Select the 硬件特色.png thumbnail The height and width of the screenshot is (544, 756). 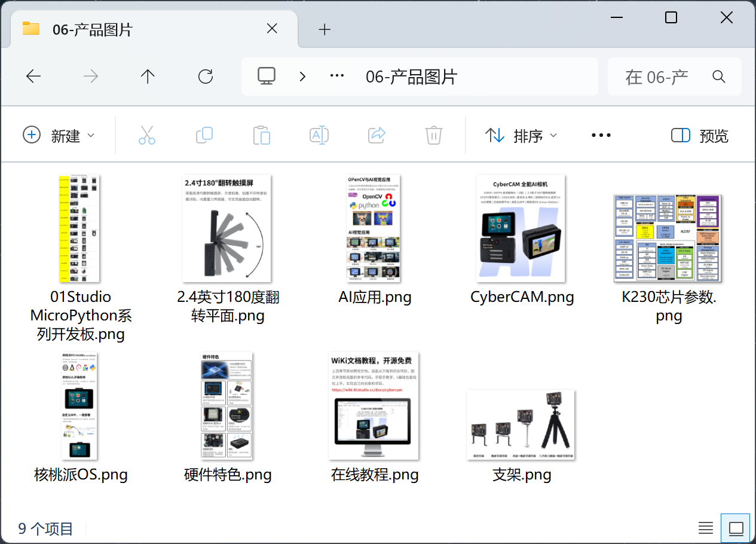click(227, 406)
